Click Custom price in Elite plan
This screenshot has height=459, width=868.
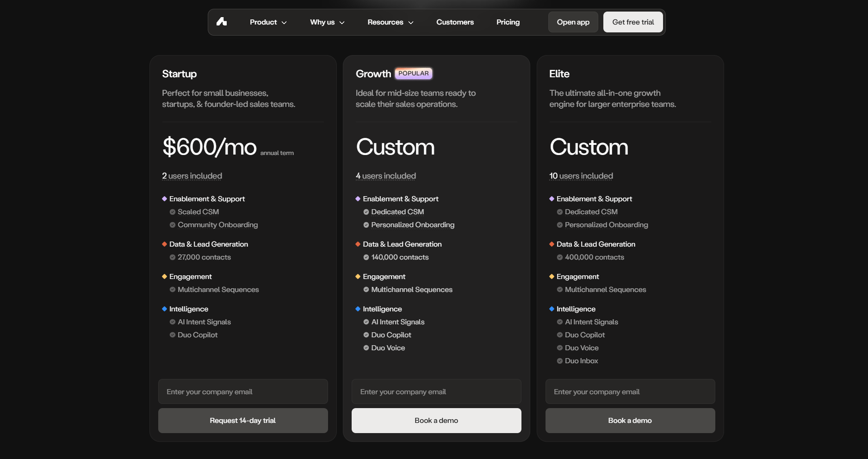tap(589, 147)
